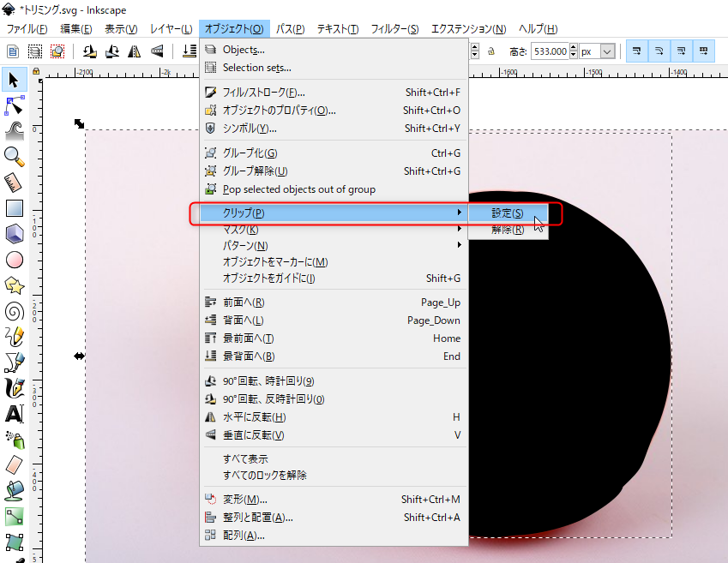Choose 最前面へ(T) menu entry
This screenshot has width=728, height=563.
pyautogui.click(x=334, y=338)
